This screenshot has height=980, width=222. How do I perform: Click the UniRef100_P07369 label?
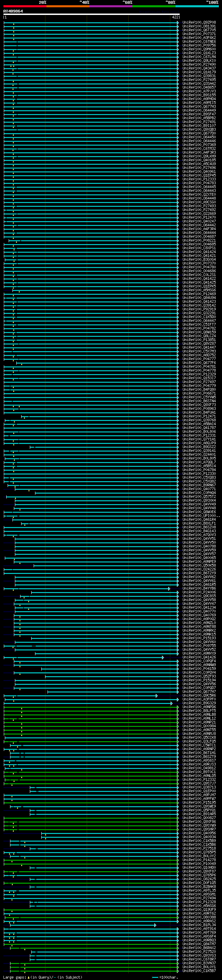coord(199,145)
